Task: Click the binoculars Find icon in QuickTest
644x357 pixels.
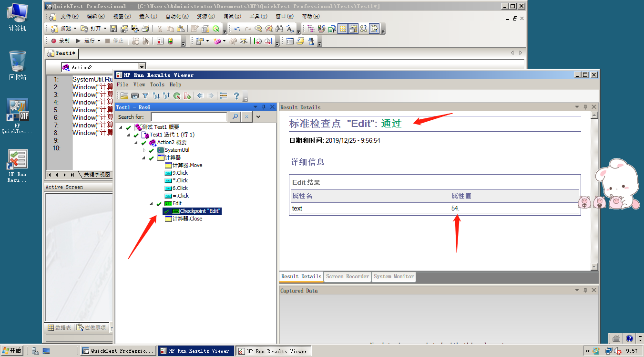Action: (280, 29)
